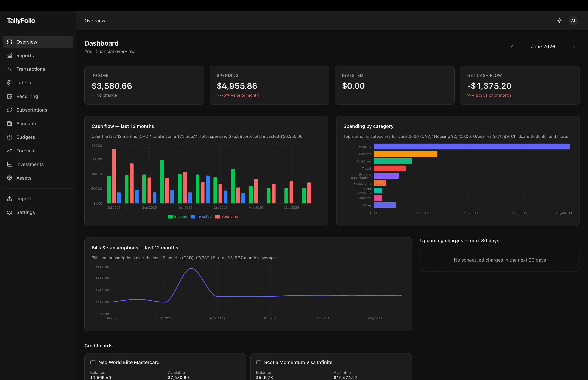Click the Spending summary card
This screenshot has width=588, height=380.
[x=269, y=85]
